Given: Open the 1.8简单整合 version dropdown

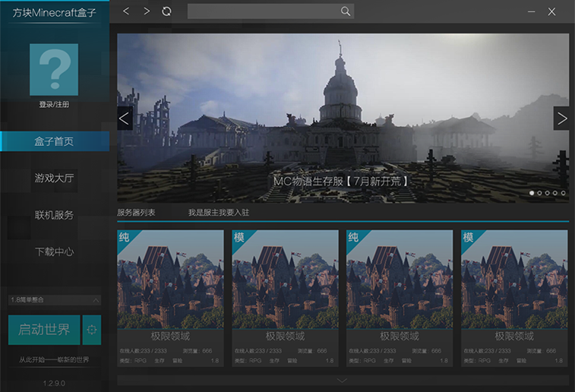Looking at the screenshot, I should [54, 299].
